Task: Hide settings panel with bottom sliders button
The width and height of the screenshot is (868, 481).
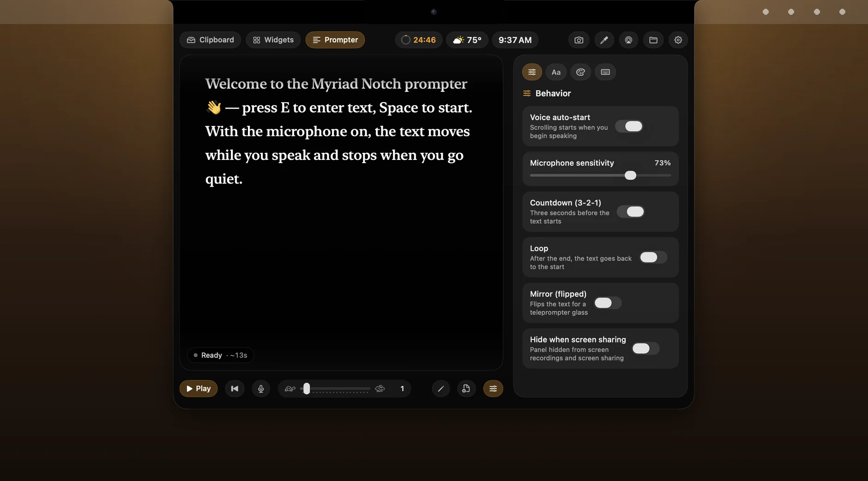Action: (493, 389)
